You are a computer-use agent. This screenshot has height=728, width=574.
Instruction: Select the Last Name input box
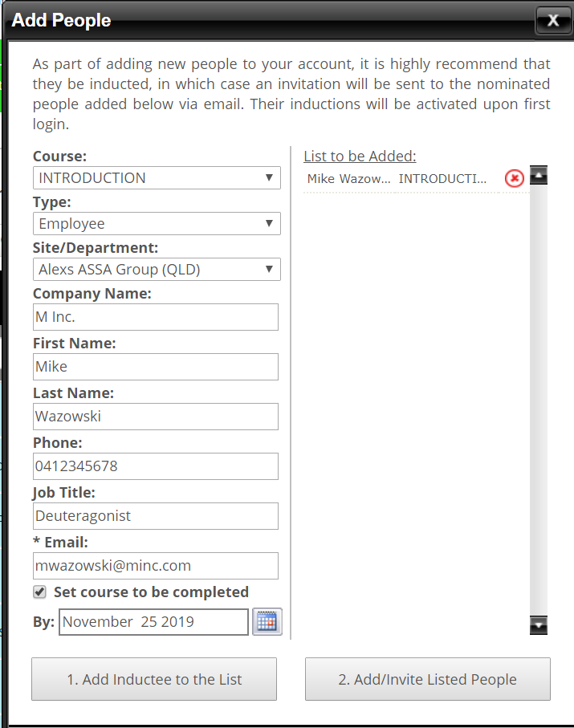pyautogui.click(x=156, y=417)
